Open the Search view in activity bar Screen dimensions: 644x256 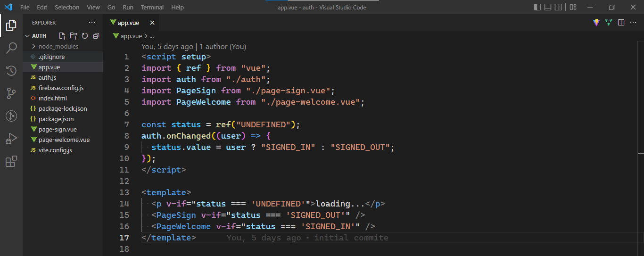11,48
